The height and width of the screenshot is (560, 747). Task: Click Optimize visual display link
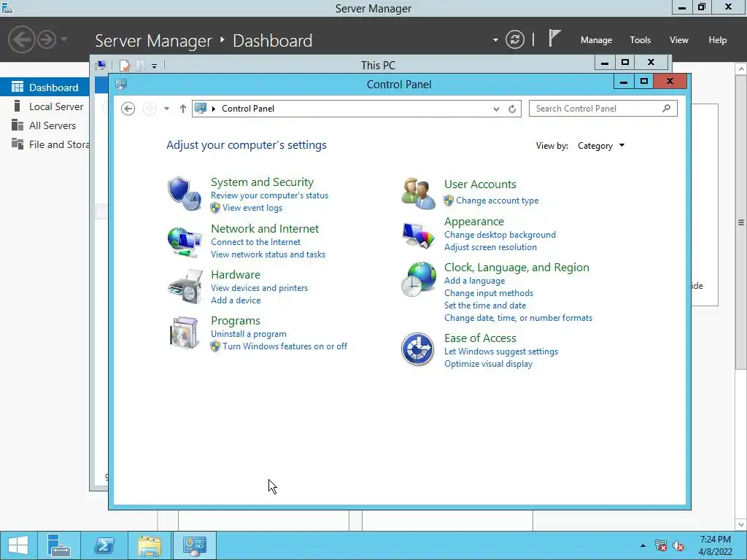pyautogui.click(x=488, y=364)
